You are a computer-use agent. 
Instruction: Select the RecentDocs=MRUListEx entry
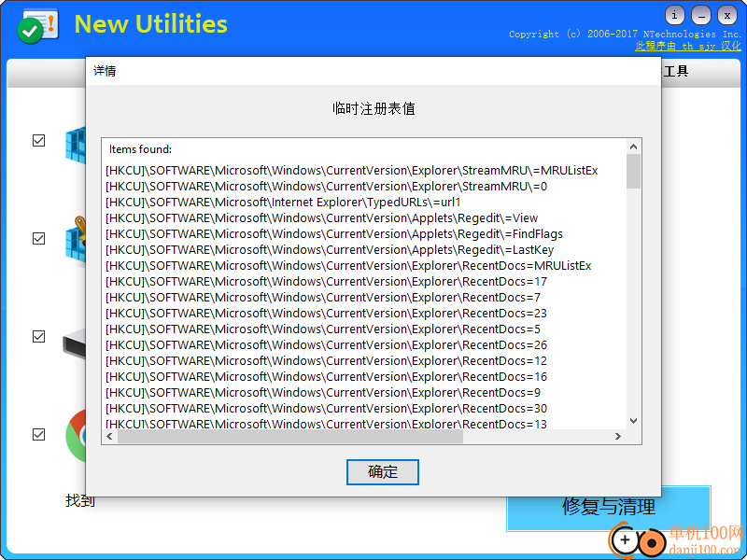coord(348,266)
